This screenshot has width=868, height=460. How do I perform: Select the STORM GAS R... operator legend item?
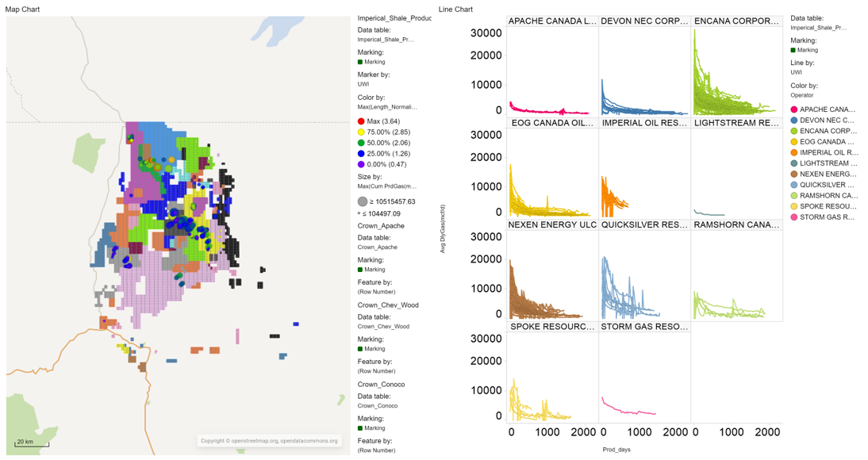click(x=823, y=217)
